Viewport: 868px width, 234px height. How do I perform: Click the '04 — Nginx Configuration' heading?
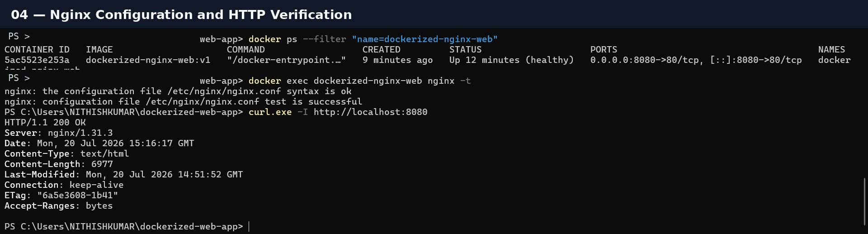pos(181,14)
